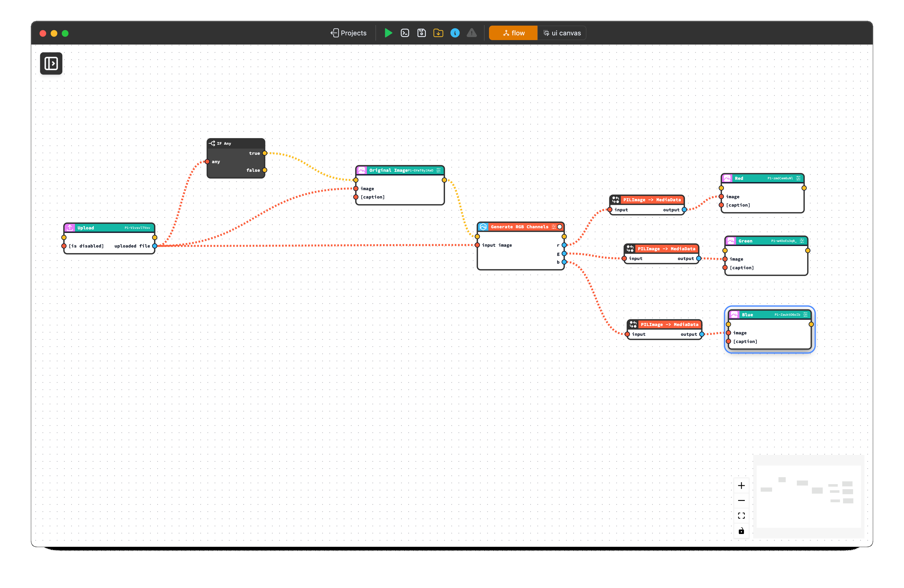Image resolution: width=904 pixels, height=588 pixels.
Task: Toggle the canvas lock icon
Action: pos(741,531)
